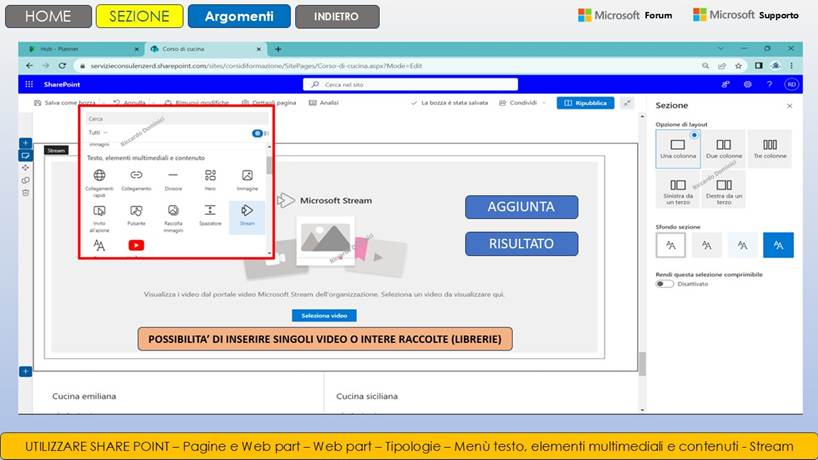Insert the Invito all'azione web part
The height and width of the screenshot is (460, 818).
tap(99, 218)
